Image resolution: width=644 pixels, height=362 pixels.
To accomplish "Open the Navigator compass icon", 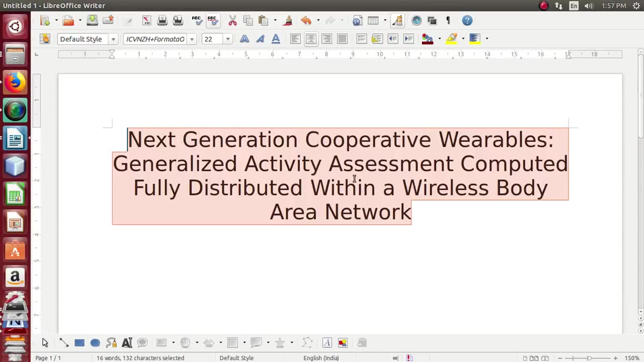I will (417, 21).
